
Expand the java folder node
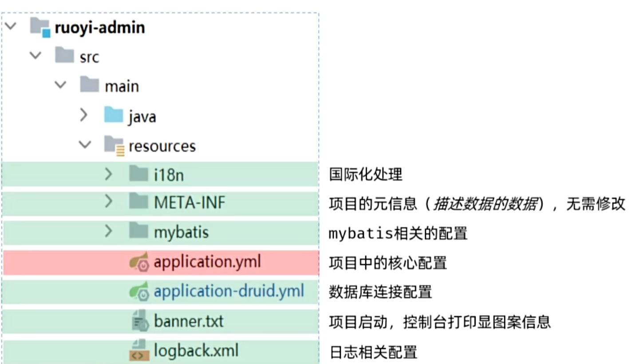point(84,115)
